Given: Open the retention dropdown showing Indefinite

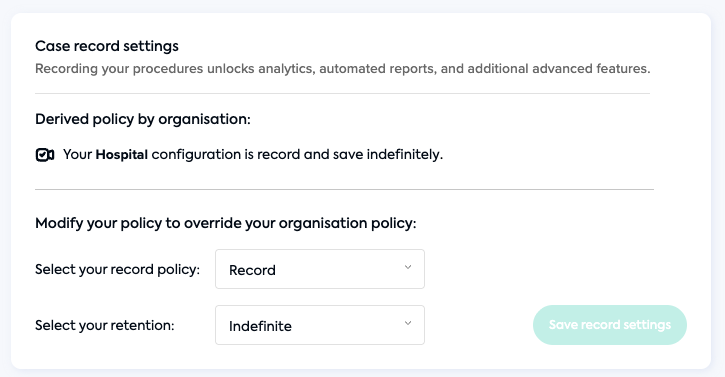Looking at the screenshot, I should click(319, 325).
